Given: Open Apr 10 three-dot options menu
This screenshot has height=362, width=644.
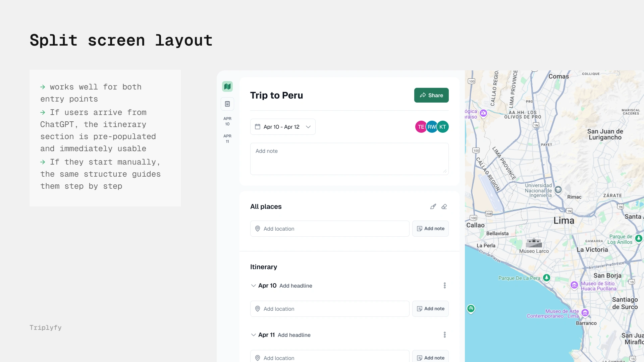Looking at the screenshot, I should tap(445, 286).
